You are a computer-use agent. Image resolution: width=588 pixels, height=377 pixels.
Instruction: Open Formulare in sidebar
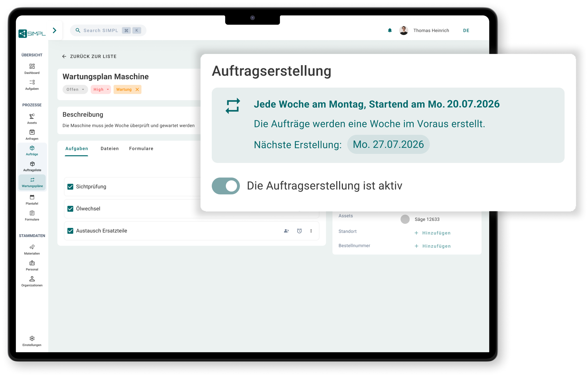click(x=32, y=216)
